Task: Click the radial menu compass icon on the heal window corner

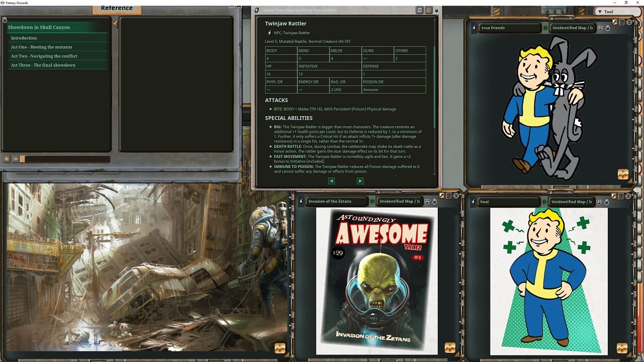Action: click(623, 347)
